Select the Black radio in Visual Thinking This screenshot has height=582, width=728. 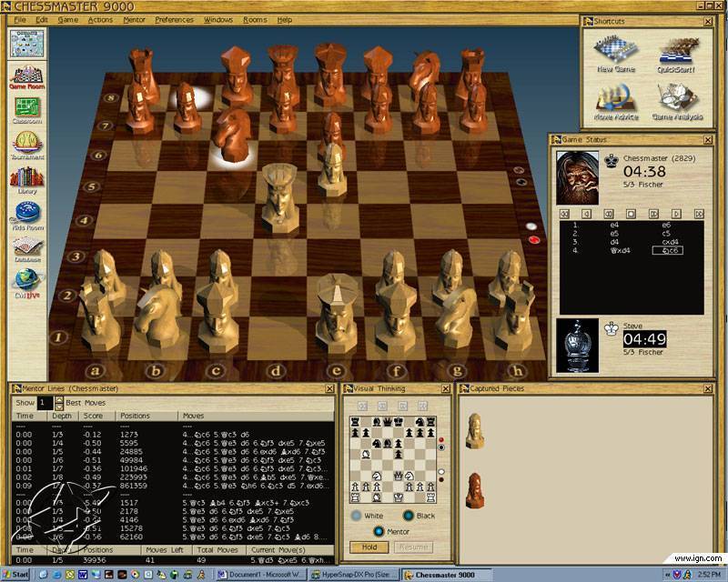point(408,516)
